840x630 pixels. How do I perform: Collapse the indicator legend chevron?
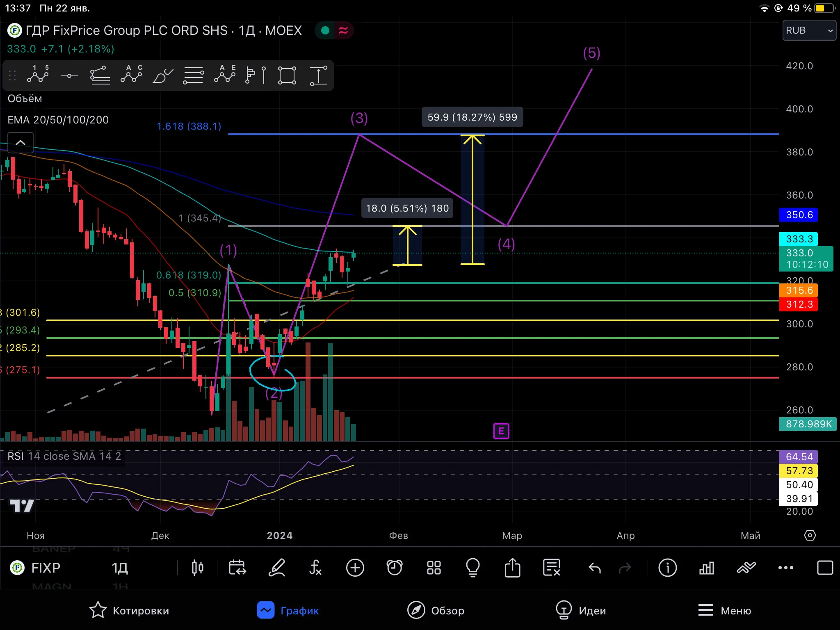[21, 143]
